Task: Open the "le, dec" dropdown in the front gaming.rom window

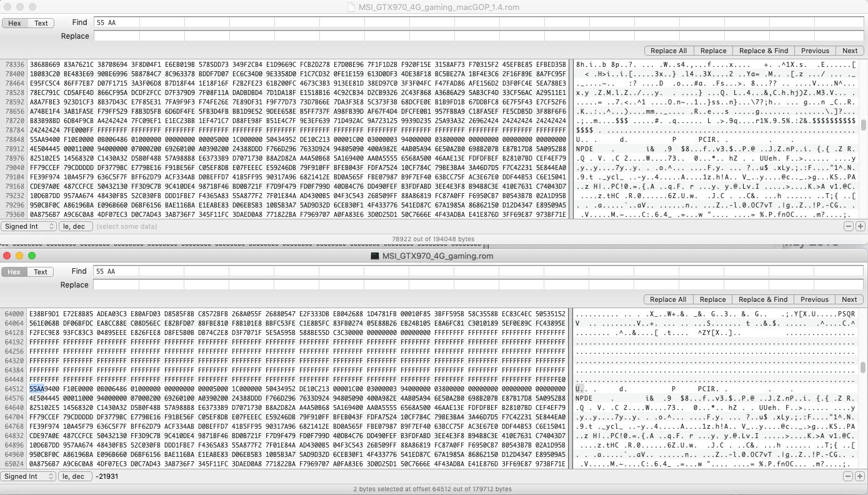Action: (76, 476)
